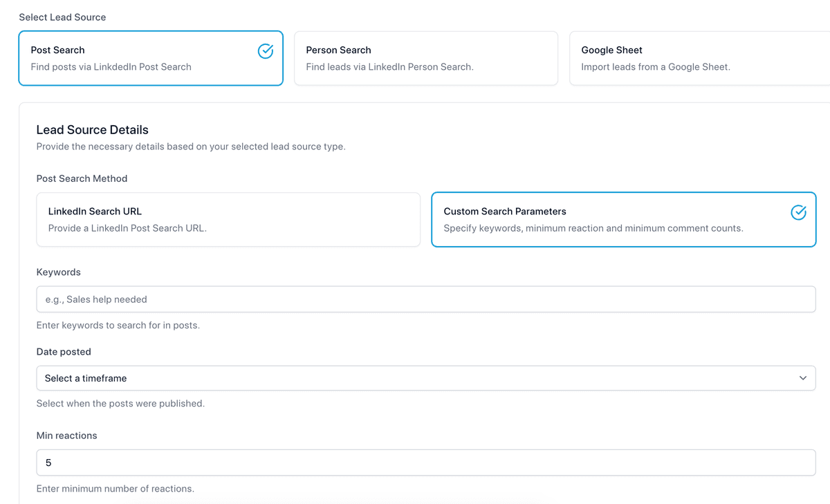Click the Post Search checkmark icon
Viewport: 830px width, 504px height.
tap(266, 51)
